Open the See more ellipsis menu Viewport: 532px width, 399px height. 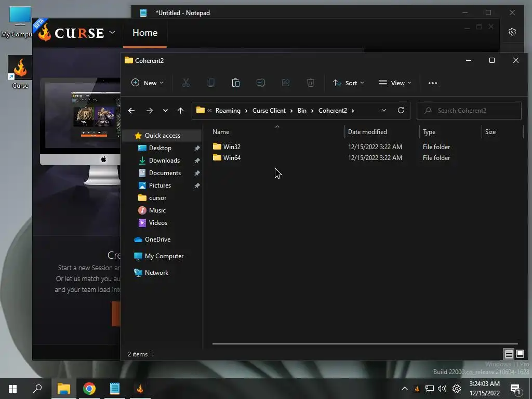coord(433,83)
